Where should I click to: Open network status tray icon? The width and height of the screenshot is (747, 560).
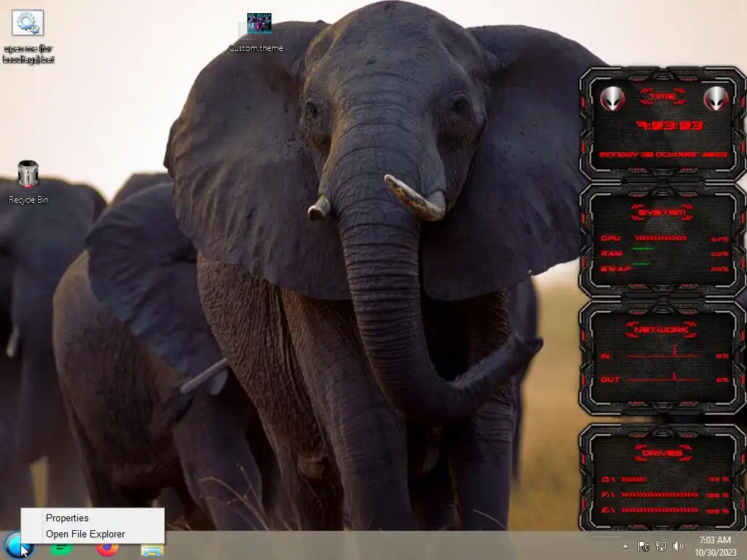coord(661,546)
